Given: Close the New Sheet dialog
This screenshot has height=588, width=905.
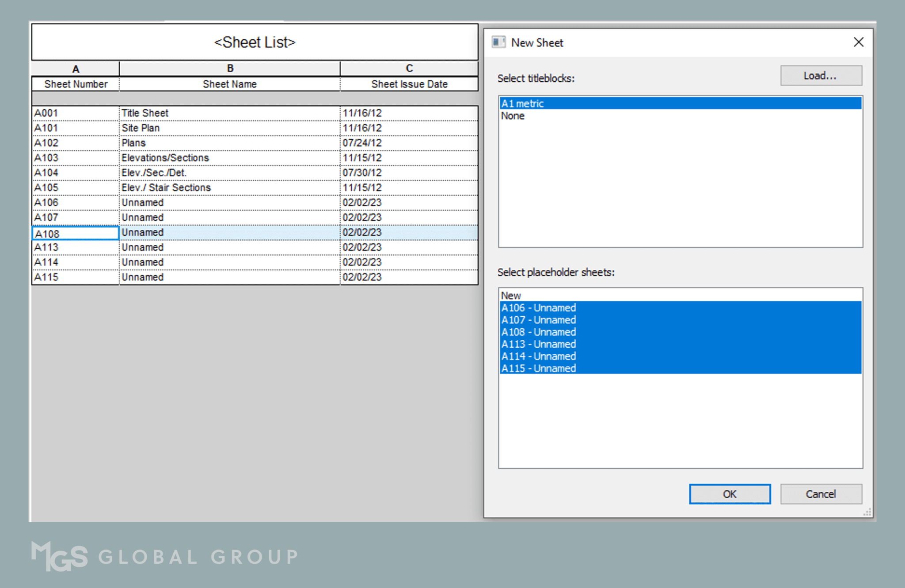Looking at the screenshot, I should tap(859, 42).
